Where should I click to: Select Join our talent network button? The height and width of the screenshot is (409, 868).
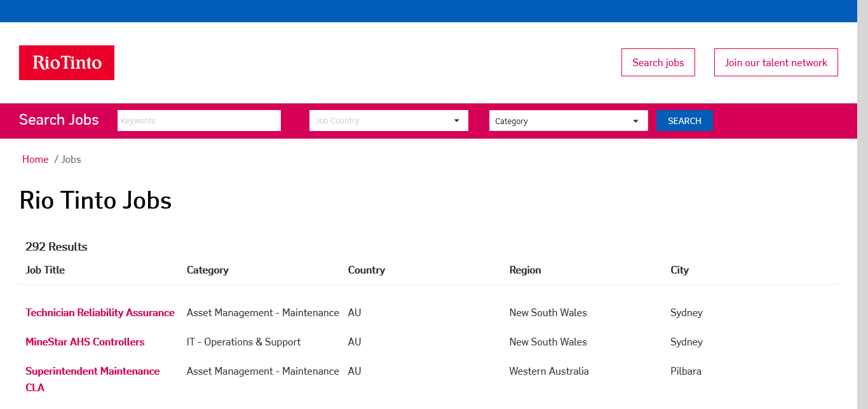tap(776, 62)
